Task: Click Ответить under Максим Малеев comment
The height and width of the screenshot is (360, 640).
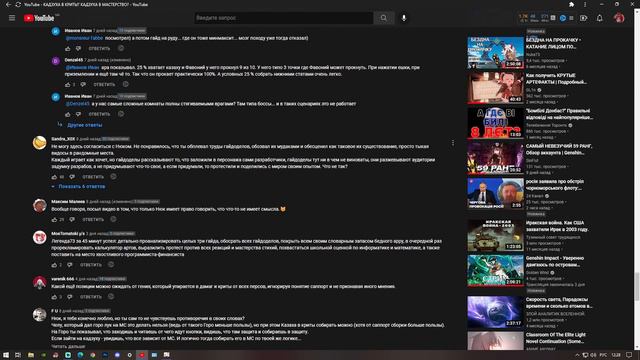Action: [x=93, y=220]
